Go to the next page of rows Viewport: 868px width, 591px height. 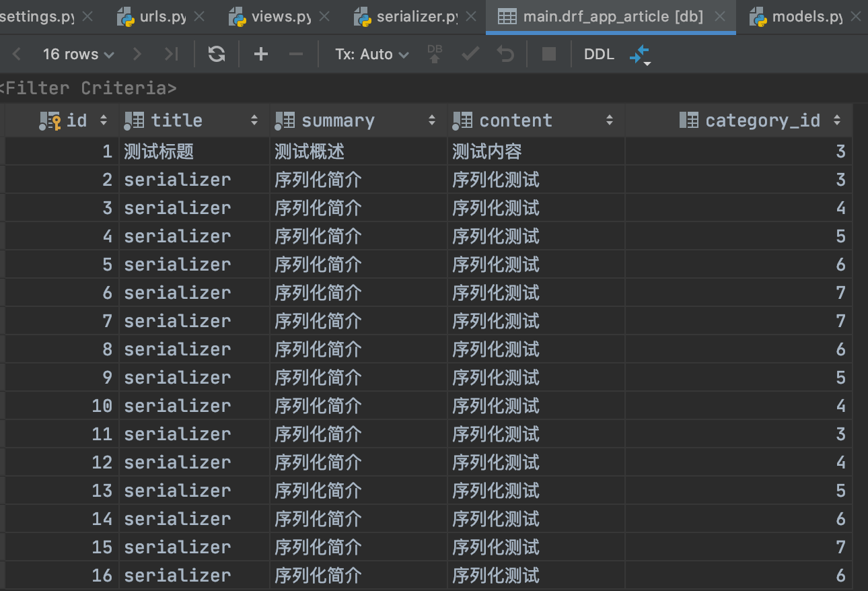(x=137, y=54)
